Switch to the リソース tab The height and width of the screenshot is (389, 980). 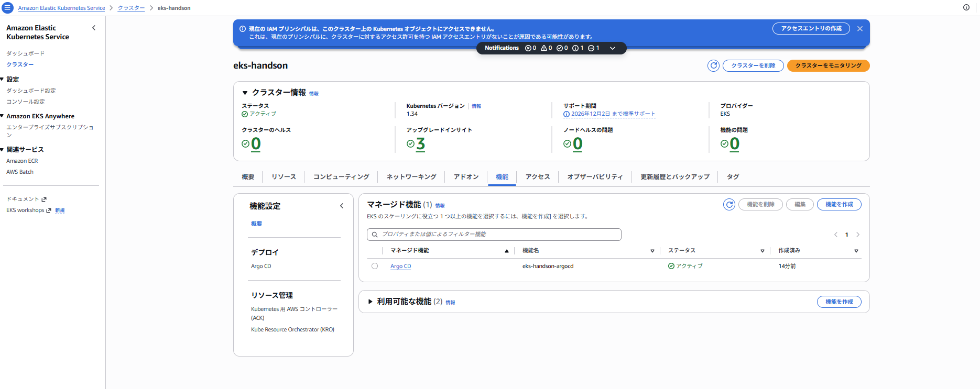click(284, 177)
